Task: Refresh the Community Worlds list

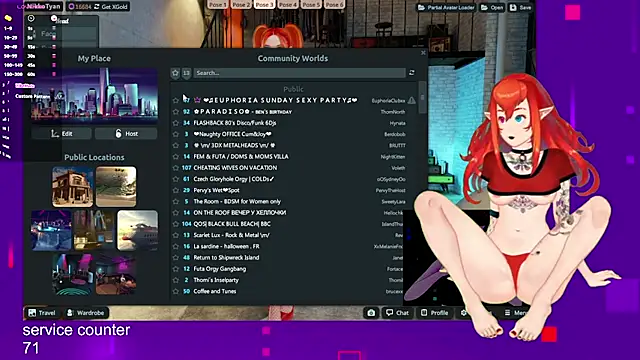Action: tap(411, 73)
